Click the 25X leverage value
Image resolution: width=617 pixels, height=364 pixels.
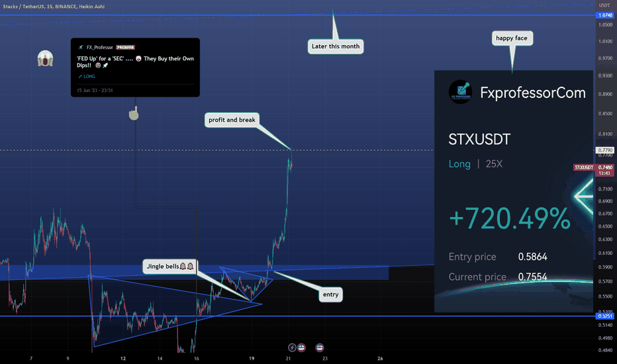click(494, 163)
